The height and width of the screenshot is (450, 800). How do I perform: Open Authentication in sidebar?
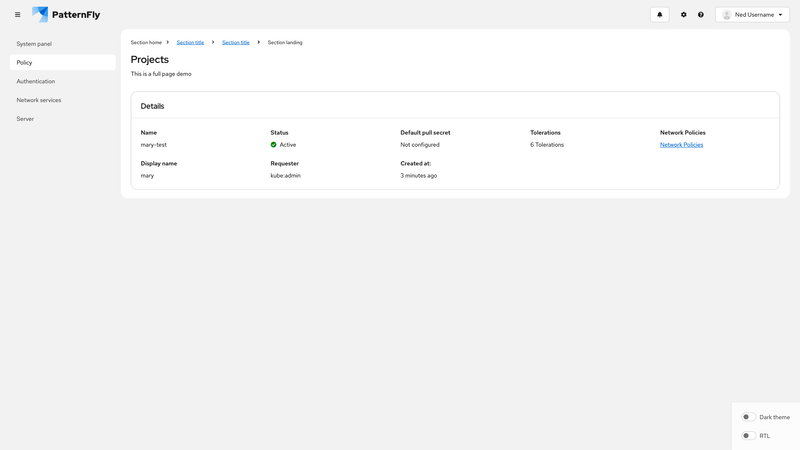coord(36,81)
